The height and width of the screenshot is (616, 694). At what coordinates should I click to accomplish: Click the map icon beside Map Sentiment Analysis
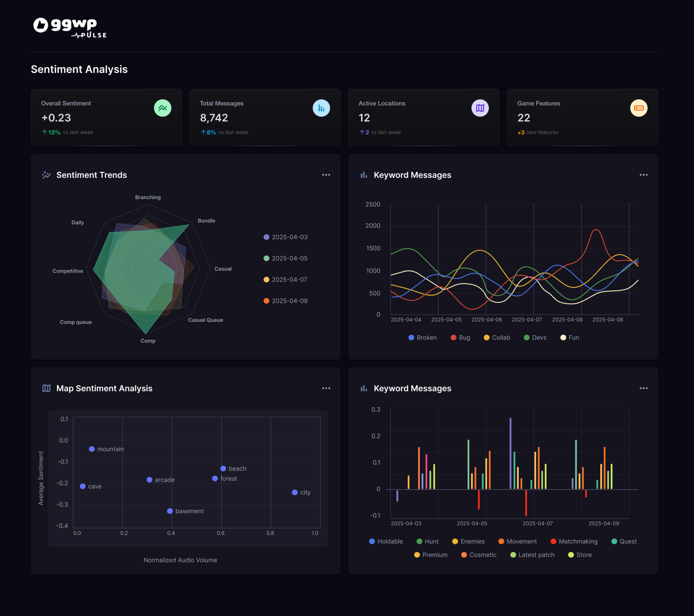pyautogui.click(x=46, y=388)
